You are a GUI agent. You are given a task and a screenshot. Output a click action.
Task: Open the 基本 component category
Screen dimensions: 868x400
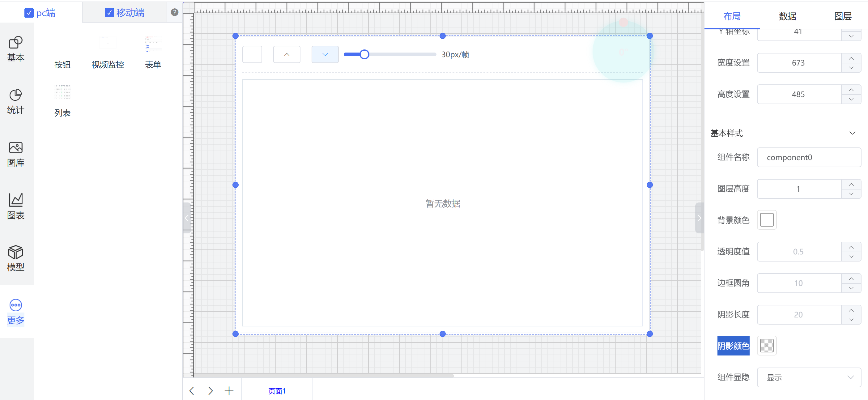(15, 49)
